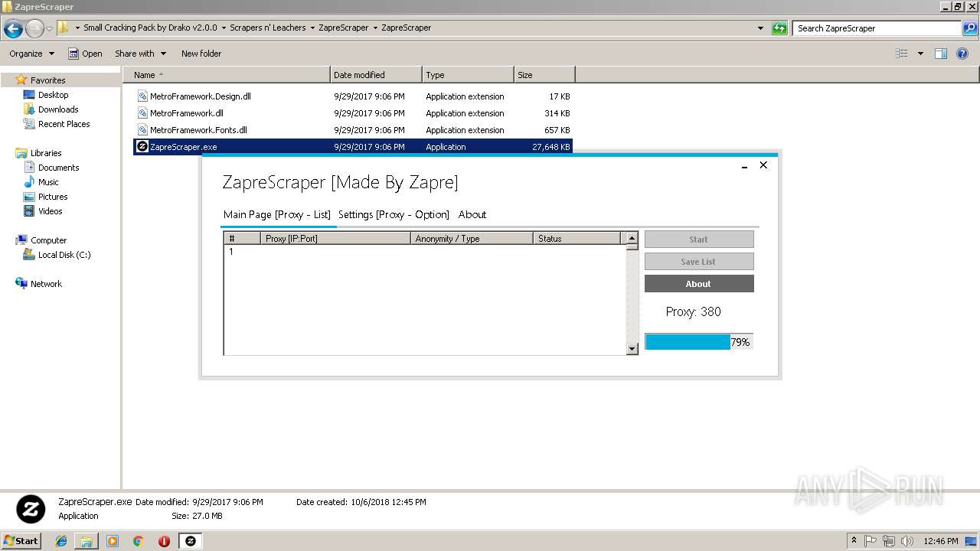Open the ZapreScraper.exe file icon
The image size is (980, 551).
(x=142, y=146)
